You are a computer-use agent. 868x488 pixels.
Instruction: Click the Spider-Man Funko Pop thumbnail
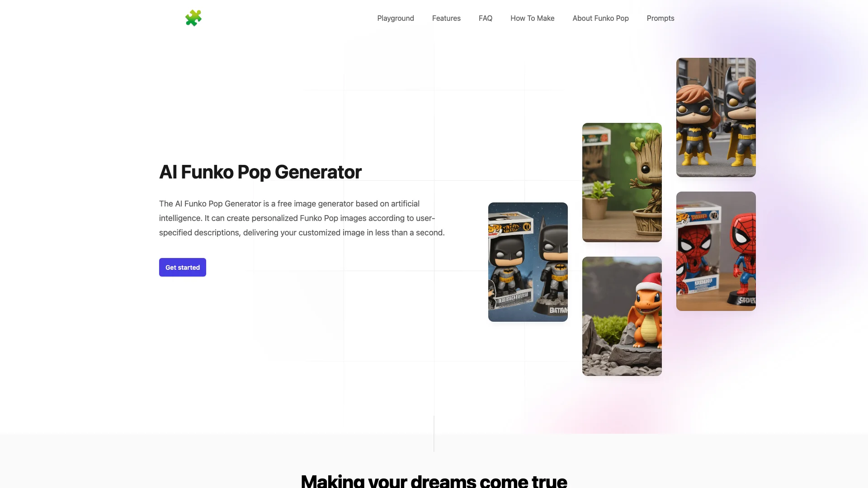tap(715, 250)
